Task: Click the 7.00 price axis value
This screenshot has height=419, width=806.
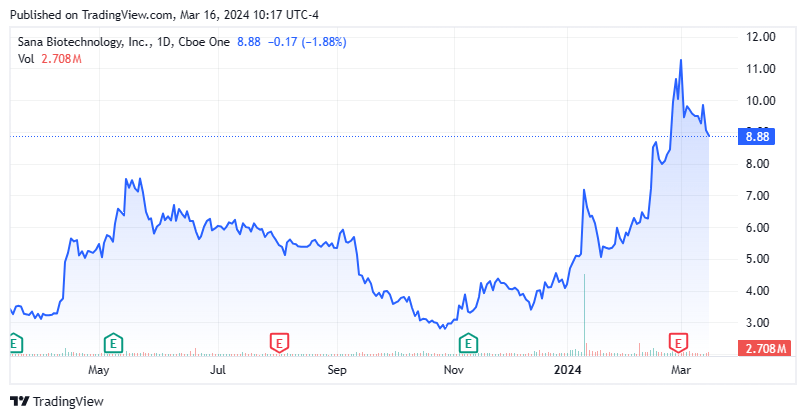Action: point(758,196)
